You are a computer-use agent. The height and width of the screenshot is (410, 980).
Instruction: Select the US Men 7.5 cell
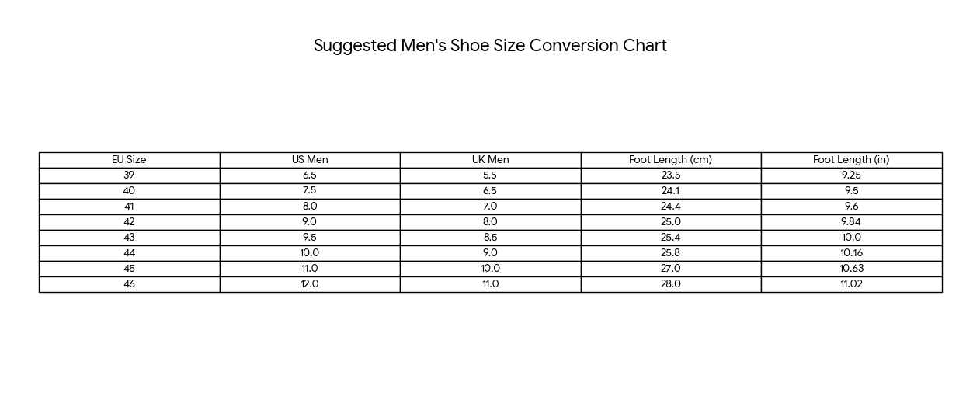pos(310,191)
